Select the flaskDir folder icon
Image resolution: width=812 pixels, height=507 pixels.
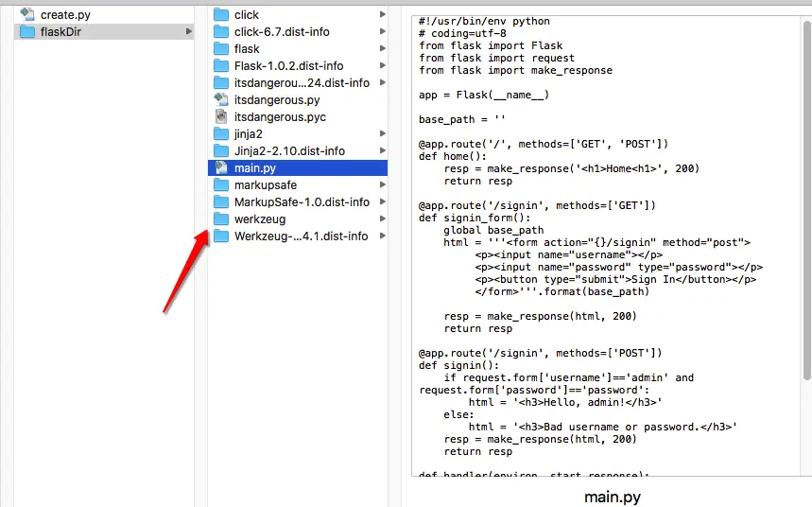pos(26,31)
